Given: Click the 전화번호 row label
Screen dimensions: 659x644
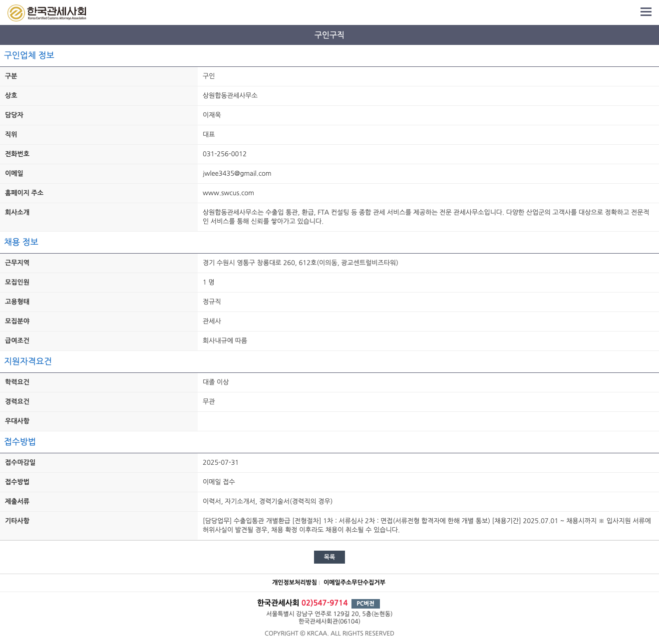Looking at the screenshot, I should coord(17,154).
